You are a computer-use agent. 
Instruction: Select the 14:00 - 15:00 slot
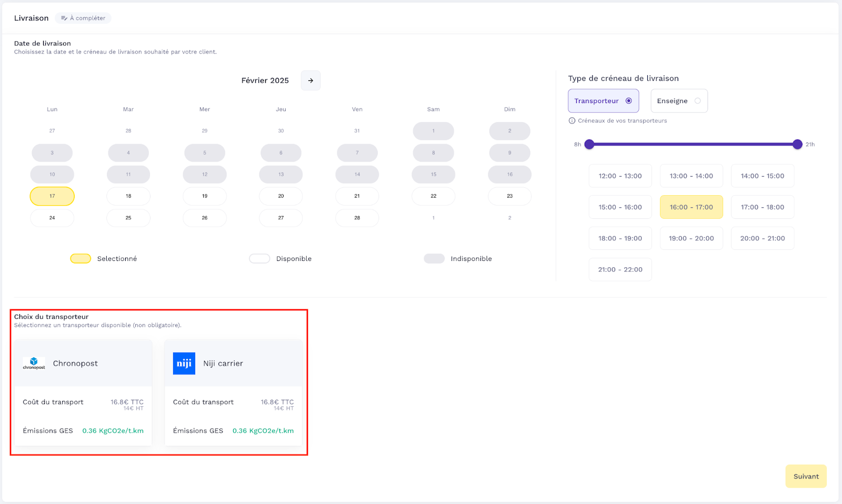(762, 176)
